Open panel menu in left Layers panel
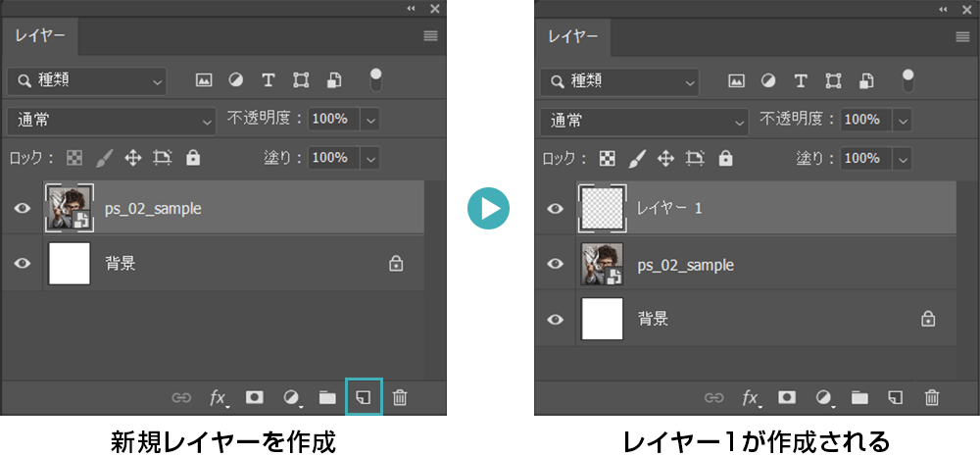The image size is (980, 456). click(430, 36)
